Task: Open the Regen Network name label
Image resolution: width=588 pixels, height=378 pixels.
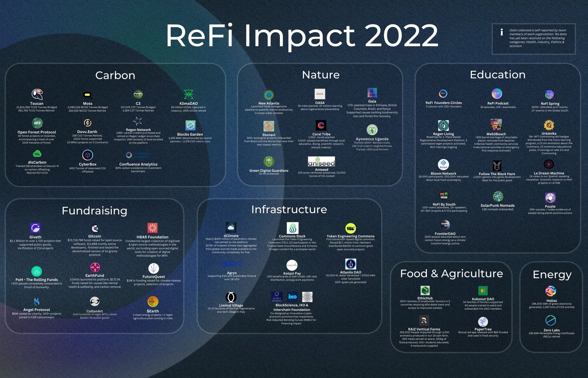Action: tap(138, 130)
